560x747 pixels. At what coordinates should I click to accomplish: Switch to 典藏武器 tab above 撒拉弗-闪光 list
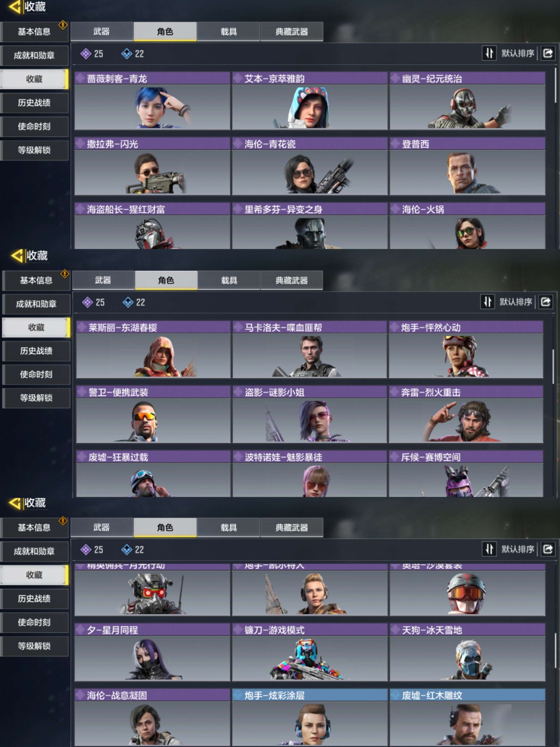[292, 31]
